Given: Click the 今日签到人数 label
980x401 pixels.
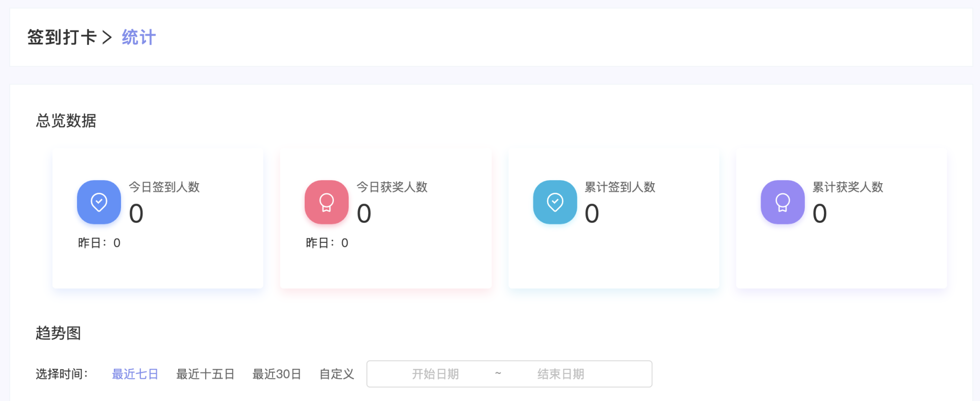Looking at the screenshot, I should (164, 187).
